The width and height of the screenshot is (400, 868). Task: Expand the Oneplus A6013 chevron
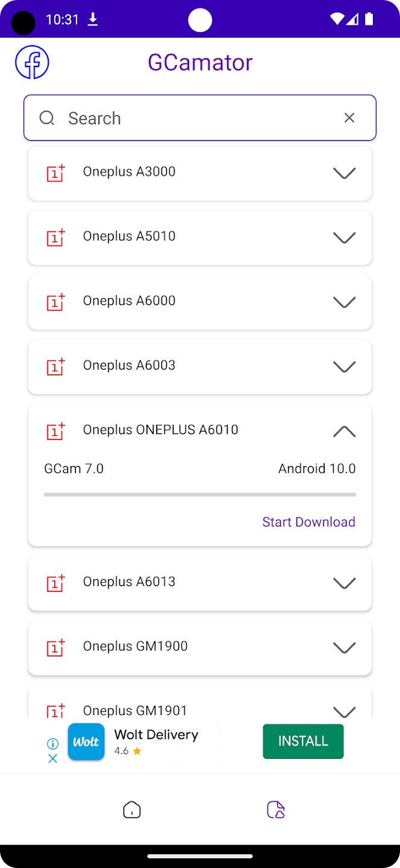point(344,583)
